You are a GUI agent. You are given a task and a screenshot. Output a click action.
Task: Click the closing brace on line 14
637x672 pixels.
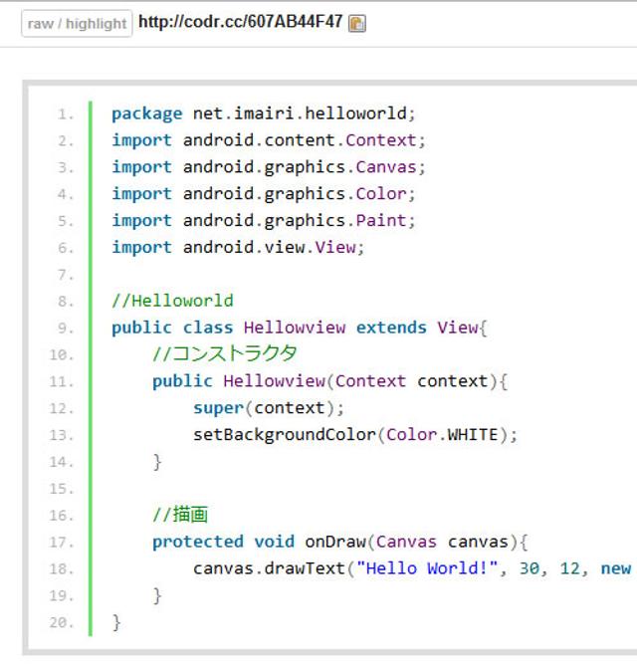pos(157,462)
